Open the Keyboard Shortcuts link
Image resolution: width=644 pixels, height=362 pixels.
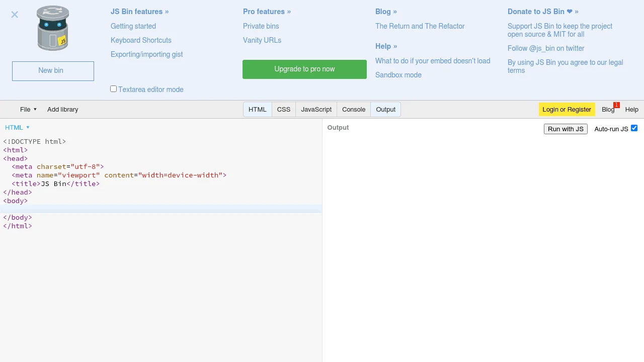(x=141, y=40)
